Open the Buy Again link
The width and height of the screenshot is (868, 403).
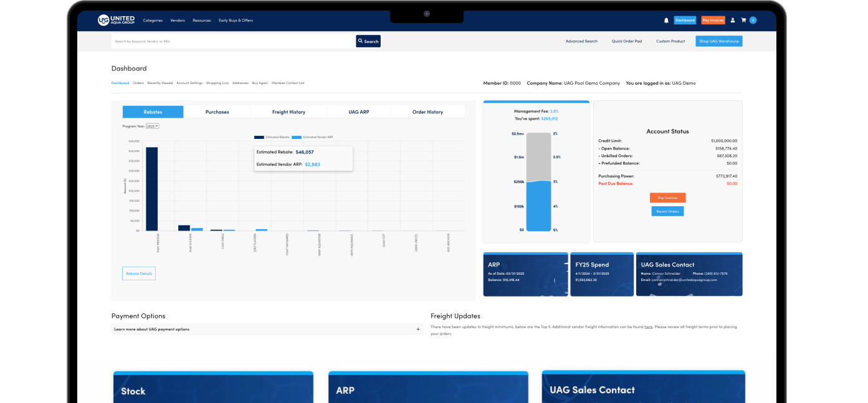[260, 83]
